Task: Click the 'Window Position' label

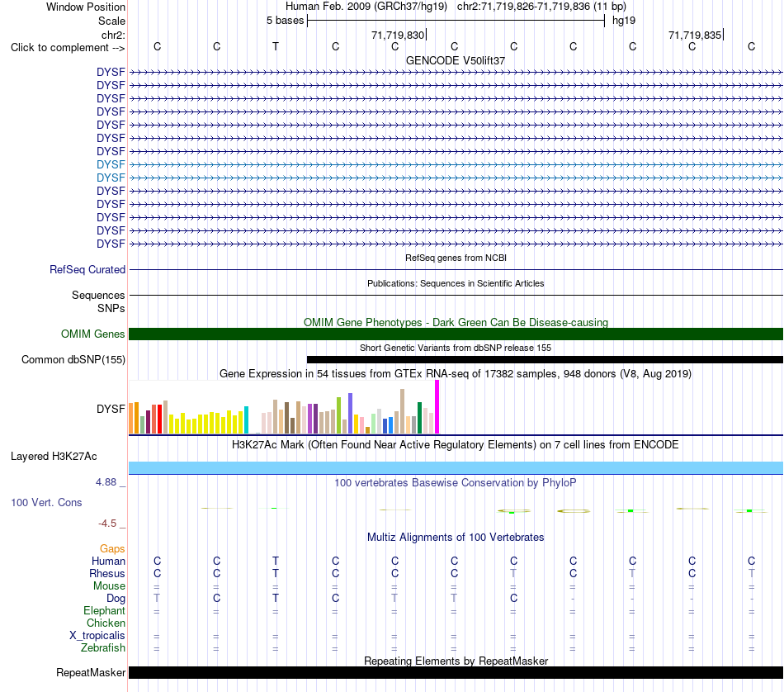Action: pos(86,7)
